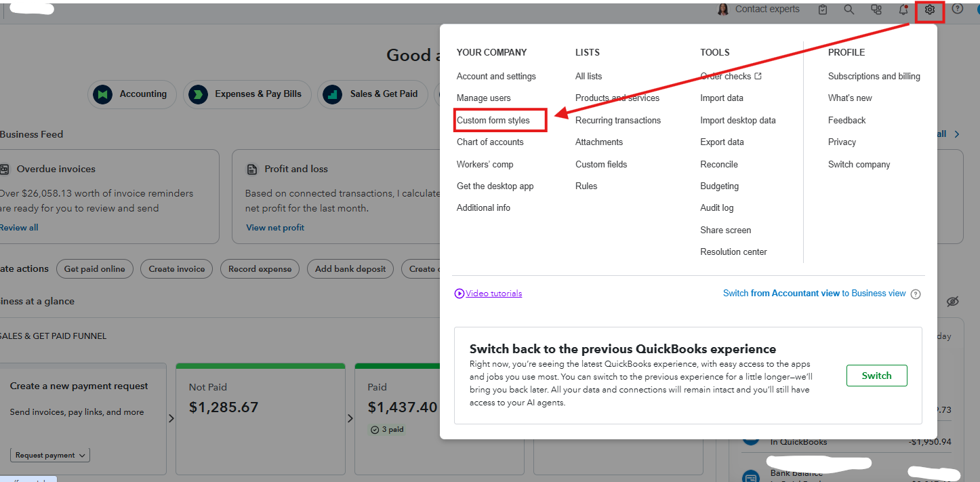The width and height of the screenshot is (980, 482).
Task: Open Subscriptions and billing
Action: tap(874, 76)
